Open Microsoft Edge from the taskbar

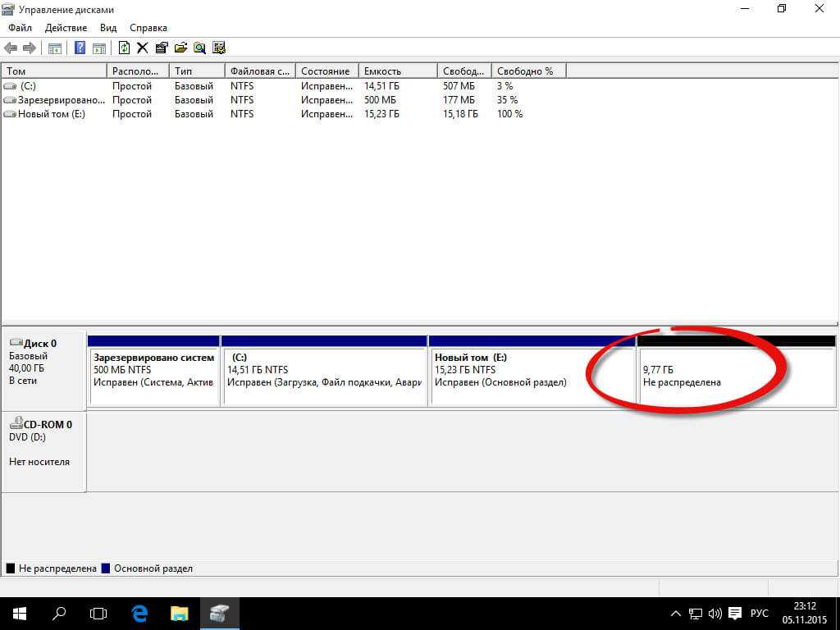pos(139,613)
